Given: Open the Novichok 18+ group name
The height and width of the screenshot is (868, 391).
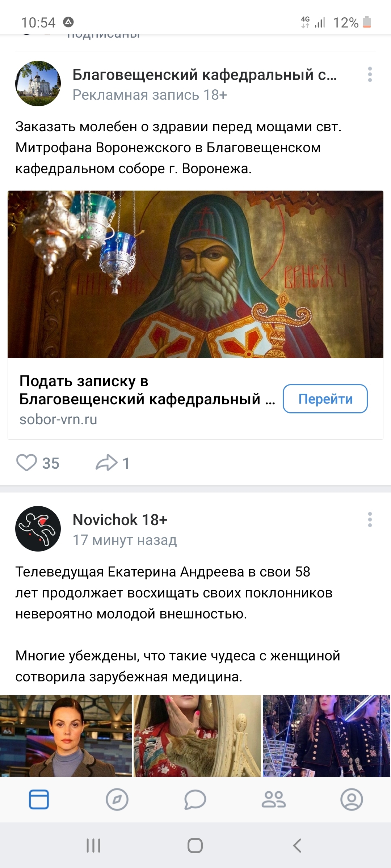Looking at the screenshot, I should coord(120,520).
